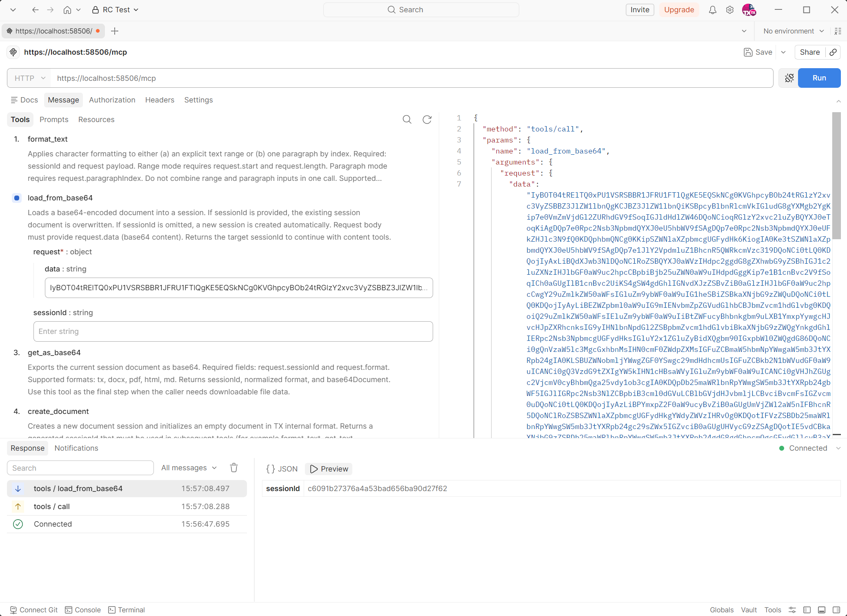Switch to the Authorization tab
Screen dimensions: 847x616
[112, 100]
